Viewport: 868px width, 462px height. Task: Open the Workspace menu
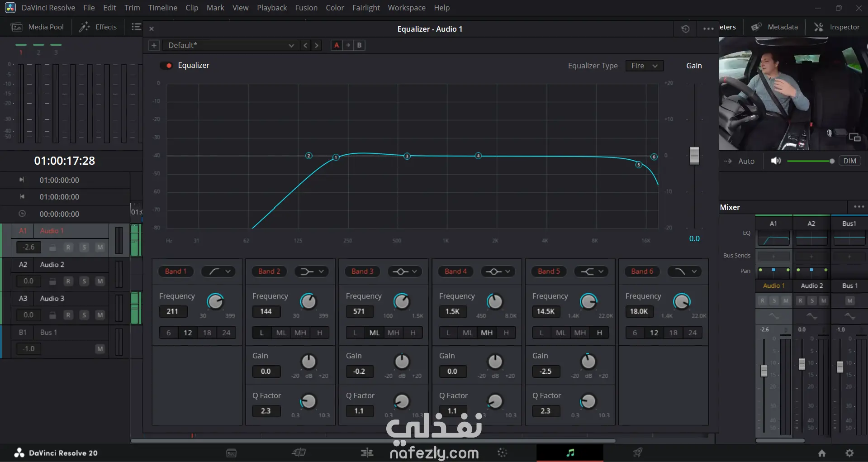(407, 8)
